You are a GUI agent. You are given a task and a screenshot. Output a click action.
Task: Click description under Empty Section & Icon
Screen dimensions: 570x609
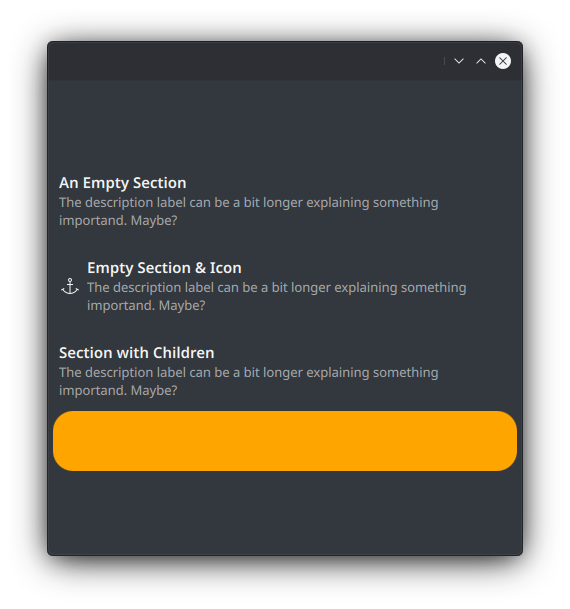(276, 296)
